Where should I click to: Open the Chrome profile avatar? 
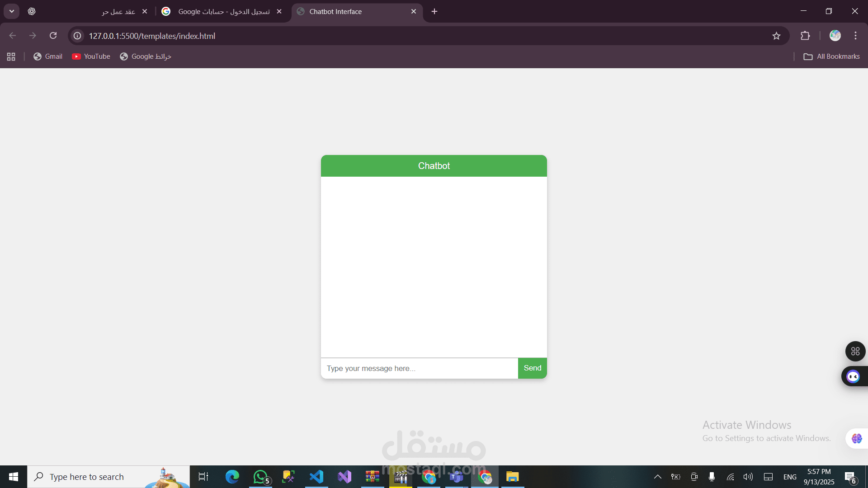click(835, 36)
